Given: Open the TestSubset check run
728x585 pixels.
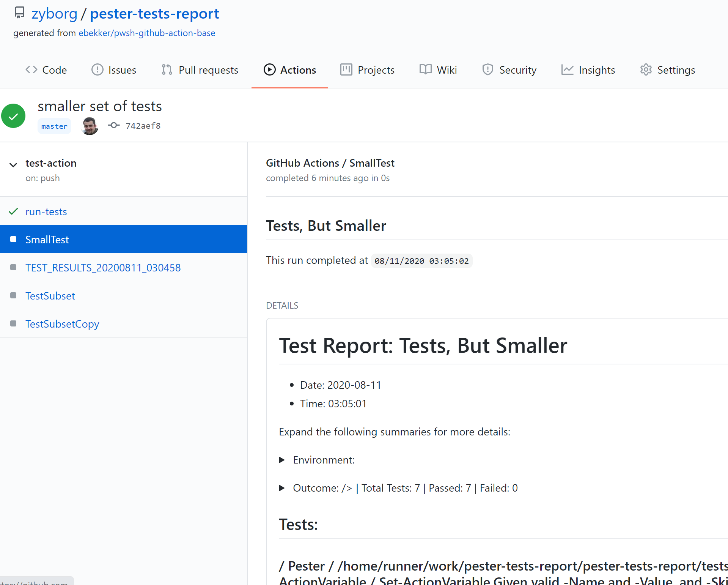Looking at the screenshot, I should pos(50,296).
